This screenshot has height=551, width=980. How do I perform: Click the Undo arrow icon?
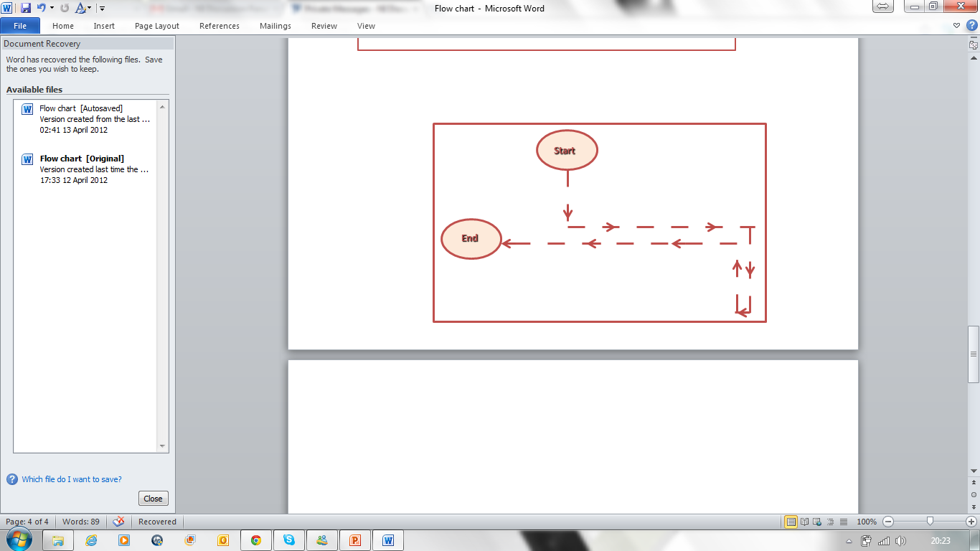click(x=42, y=8)
